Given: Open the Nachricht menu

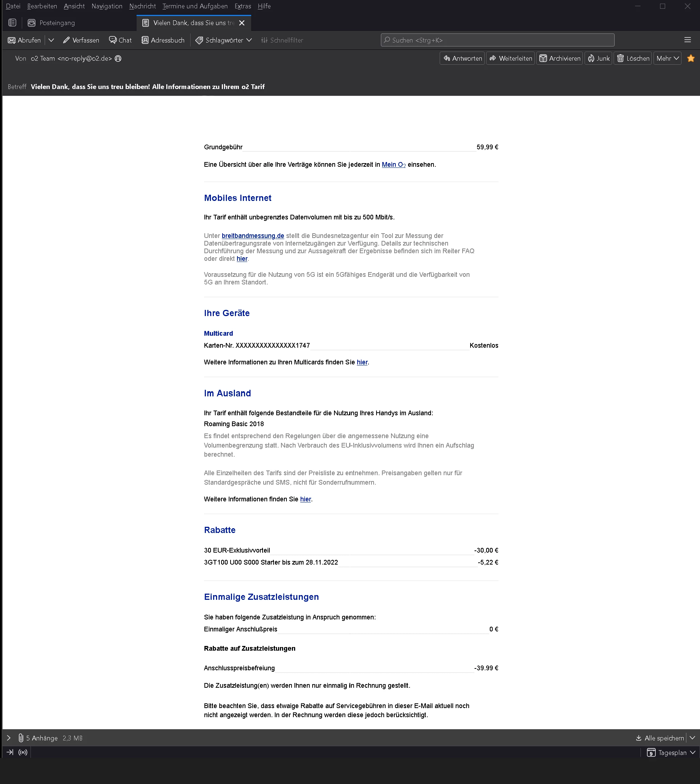Looking at the screenshot, I should [x=142, y=6].
